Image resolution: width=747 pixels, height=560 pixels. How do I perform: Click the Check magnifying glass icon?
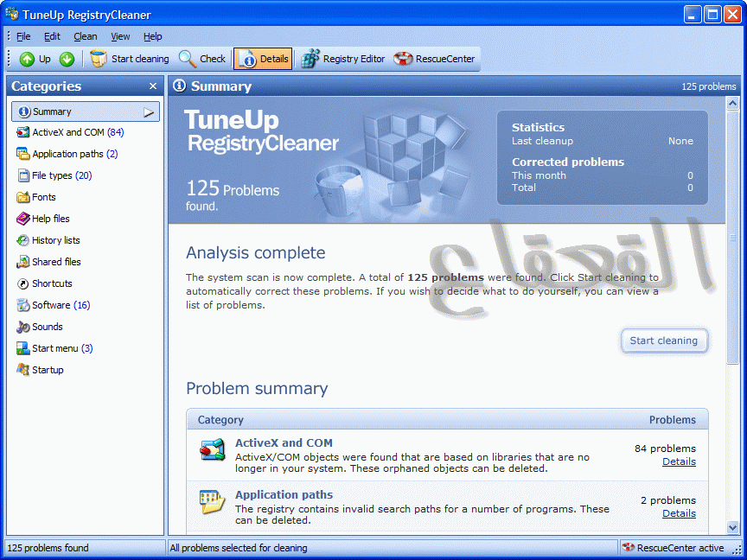(188, 59)
